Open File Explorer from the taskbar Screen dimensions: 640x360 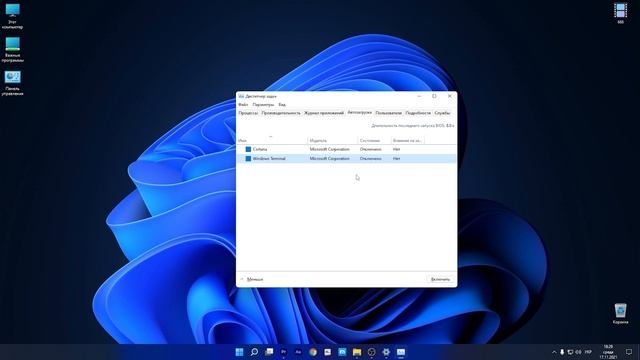click(357, 352)
